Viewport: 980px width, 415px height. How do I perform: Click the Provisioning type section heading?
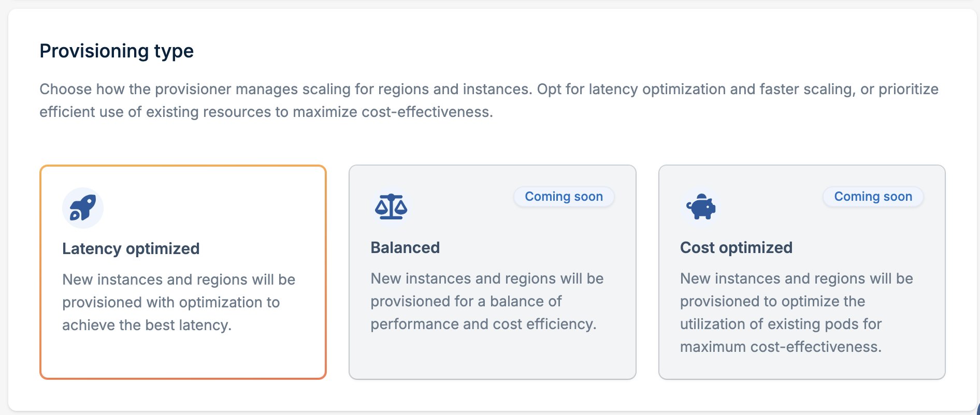coord(117,51)
